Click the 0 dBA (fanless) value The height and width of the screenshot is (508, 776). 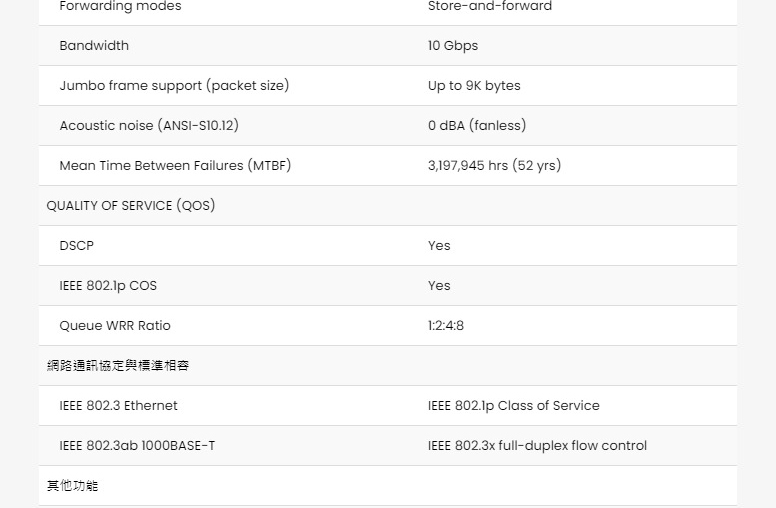point(477,125)
